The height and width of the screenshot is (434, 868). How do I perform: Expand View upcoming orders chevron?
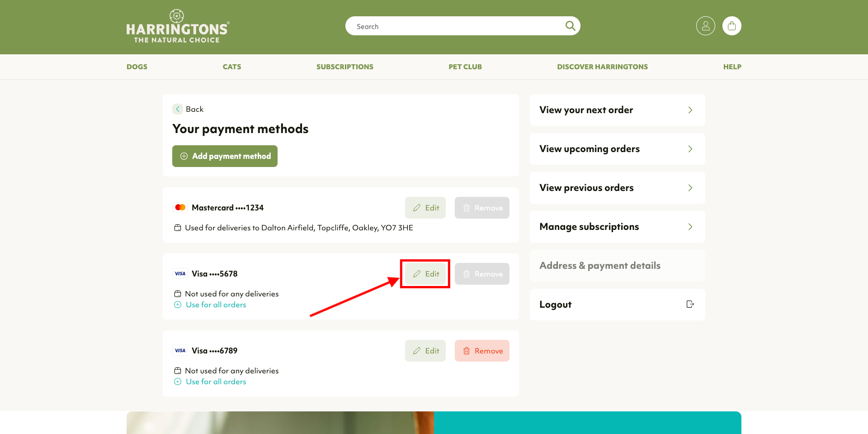690,149
